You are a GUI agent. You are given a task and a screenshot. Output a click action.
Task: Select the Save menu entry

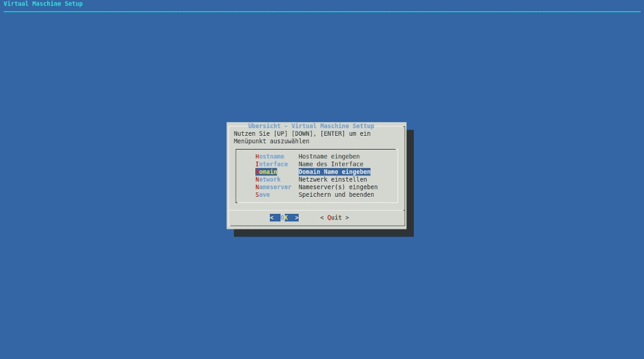click(263, 195)
